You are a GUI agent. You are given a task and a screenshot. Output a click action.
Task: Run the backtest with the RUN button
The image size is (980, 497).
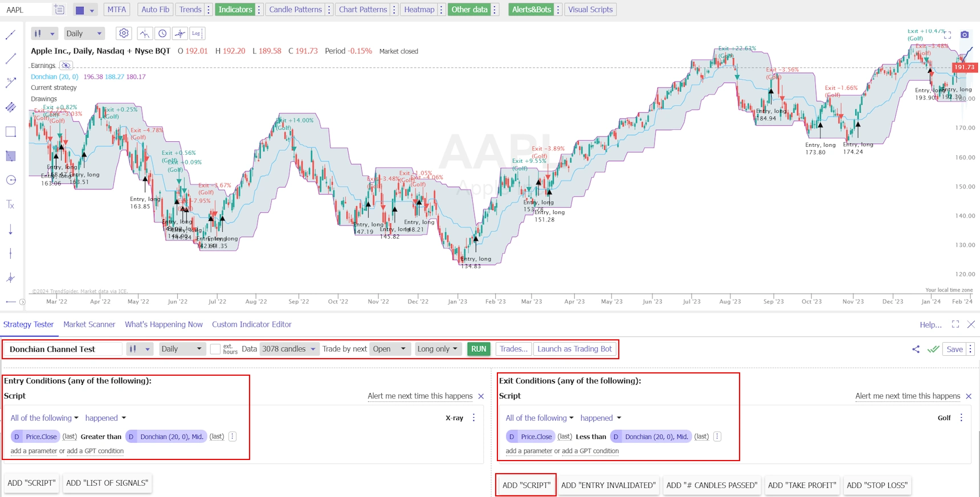pyautogui.click(x=479, y=349)
